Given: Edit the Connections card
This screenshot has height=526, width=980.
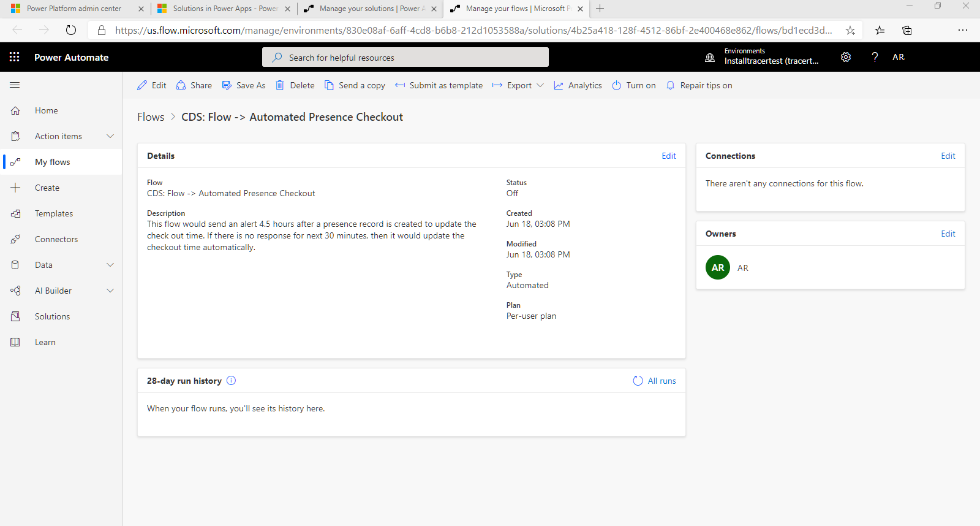Looking at the screenshot, I should point(948,156).
